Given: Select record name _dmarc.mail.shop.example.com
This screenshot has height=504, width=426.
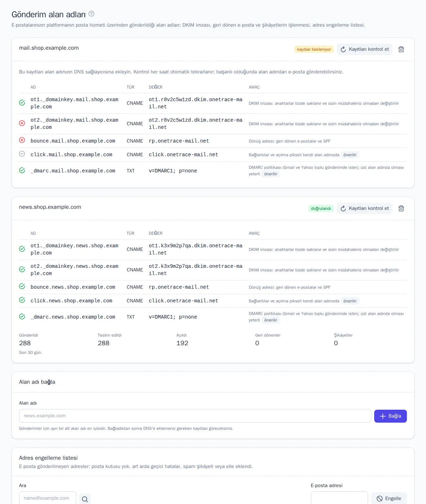Looking at the screenshot, I should [73, 171].
